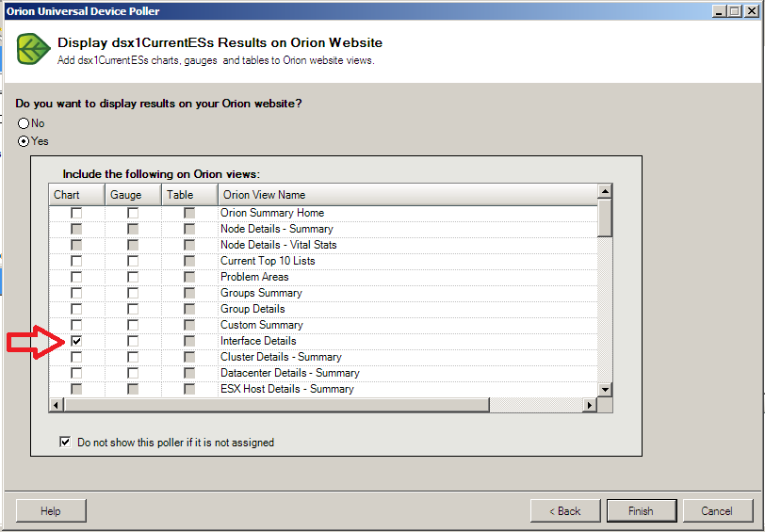Select the Datacenter Details - Summary row text
Viewport: 765px width, 532px height.
pos(290,373)
